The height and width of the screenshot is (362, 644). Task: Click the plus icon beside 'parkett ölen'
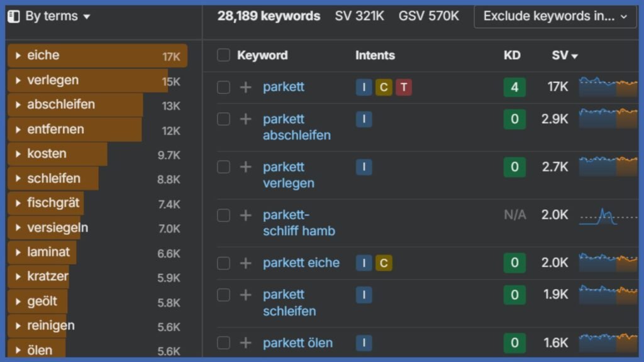(x=245, y=343)
